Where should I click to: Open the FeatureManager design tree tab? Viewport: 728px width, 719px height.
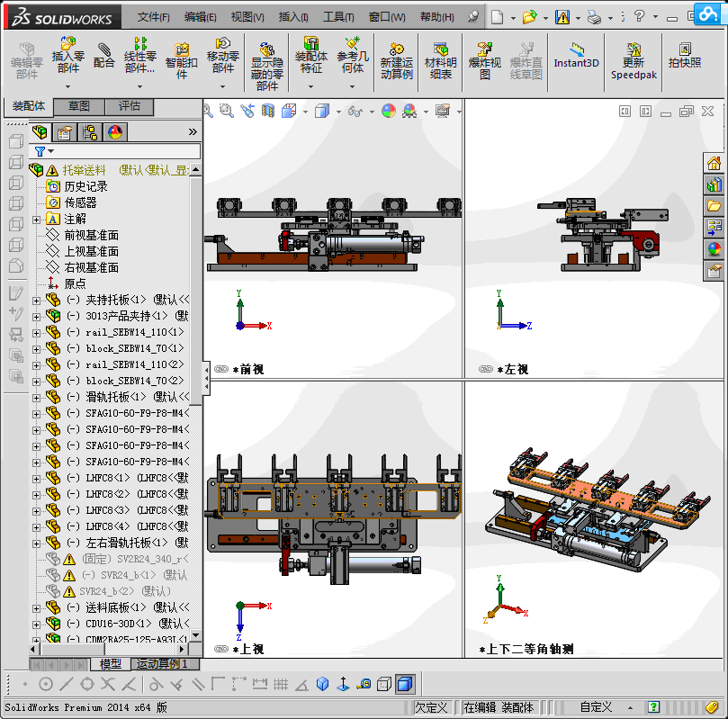pos(40,132)
